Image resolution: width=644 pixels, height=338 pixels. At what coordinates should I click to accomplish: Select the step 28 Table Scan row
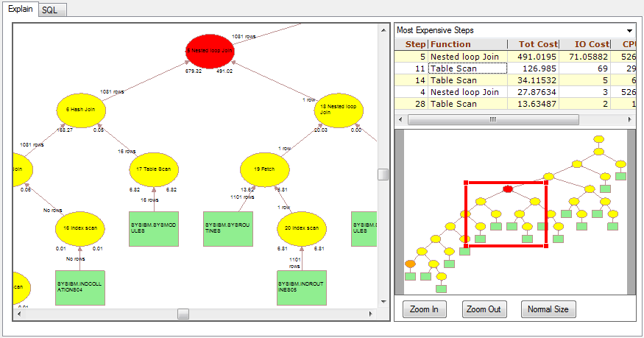point(515,104)
